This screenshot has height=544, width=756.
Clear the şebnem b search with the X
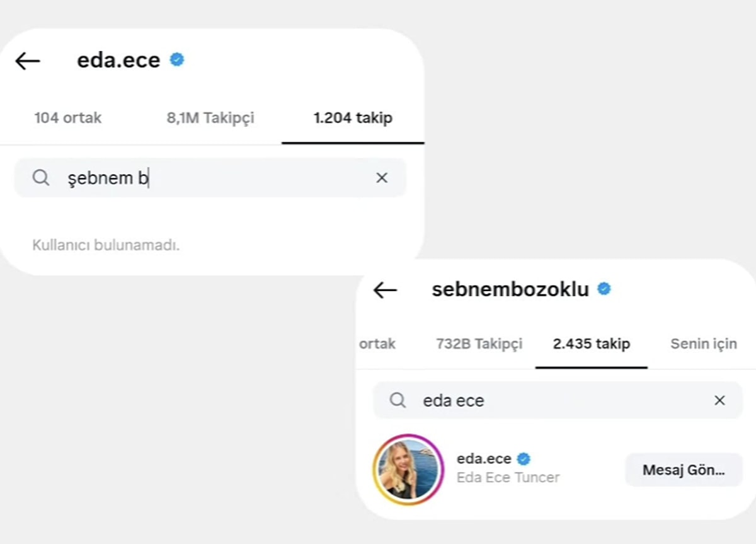pyautogui.click(x=382, y=178)
